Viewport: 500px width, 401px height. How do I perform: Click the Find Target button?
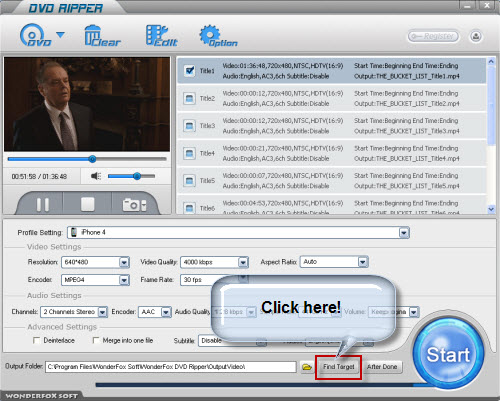(x=339, y=367)
